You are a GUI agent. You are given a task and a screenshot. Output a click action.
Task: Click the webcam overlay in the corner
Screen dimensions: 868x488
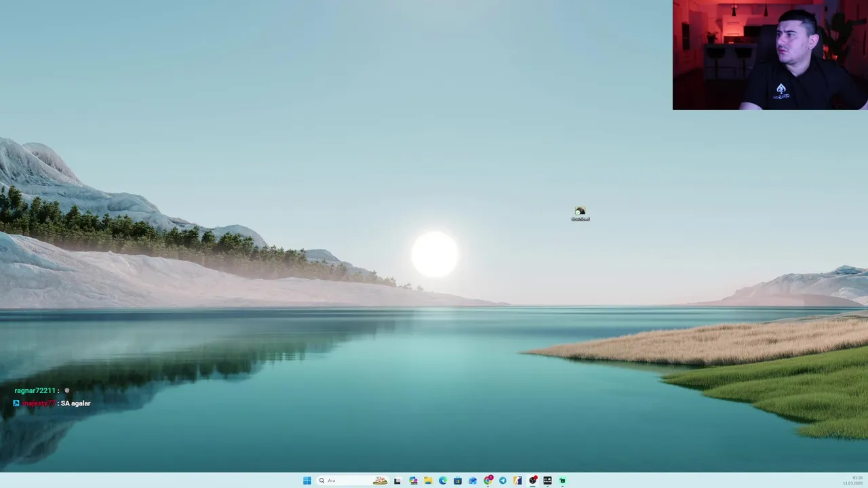pos(770,55)
